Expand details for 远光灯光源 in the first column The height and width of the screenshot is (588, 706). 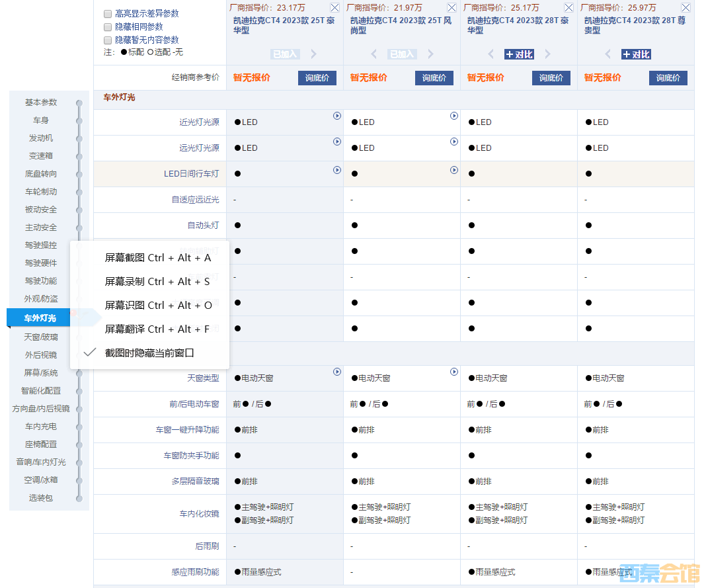point(336,142)
